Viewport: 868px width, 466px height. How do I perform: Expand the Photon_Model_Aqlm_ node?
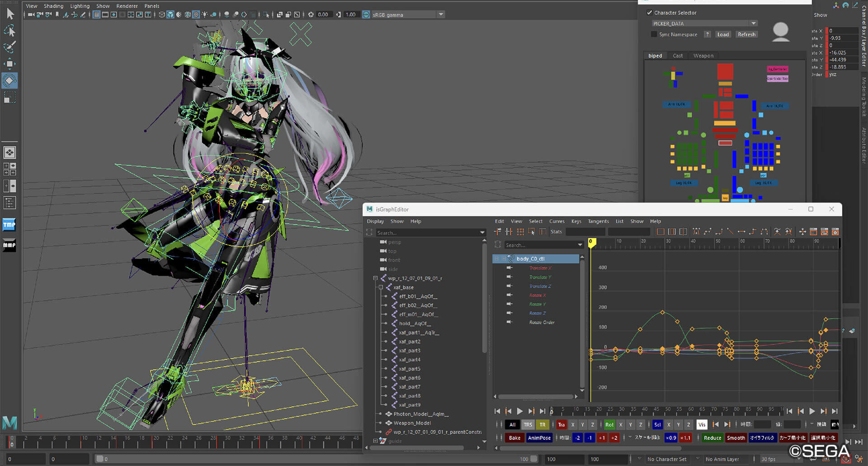[381, 414]
